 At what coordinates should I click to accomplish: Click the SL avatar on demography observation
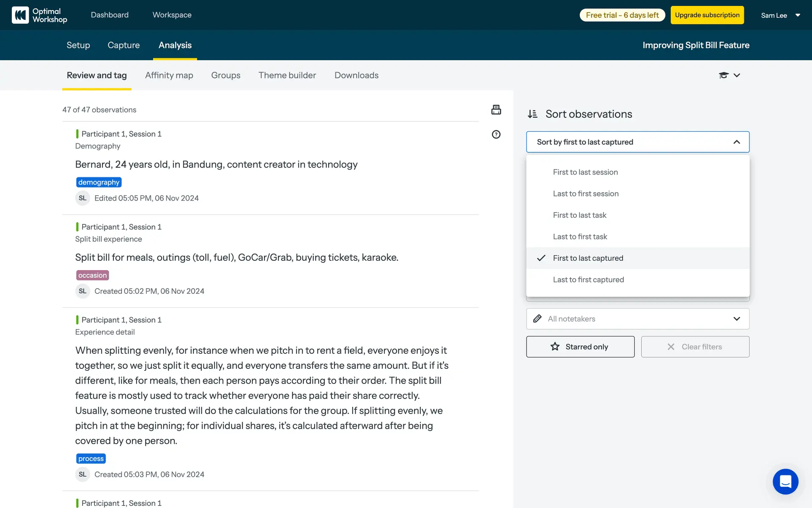click(x=82, y=198)
